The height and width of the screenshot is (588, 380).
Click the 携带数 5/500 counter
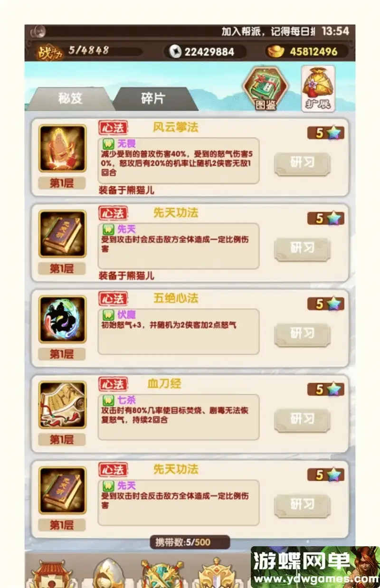(x=190, y=542)
